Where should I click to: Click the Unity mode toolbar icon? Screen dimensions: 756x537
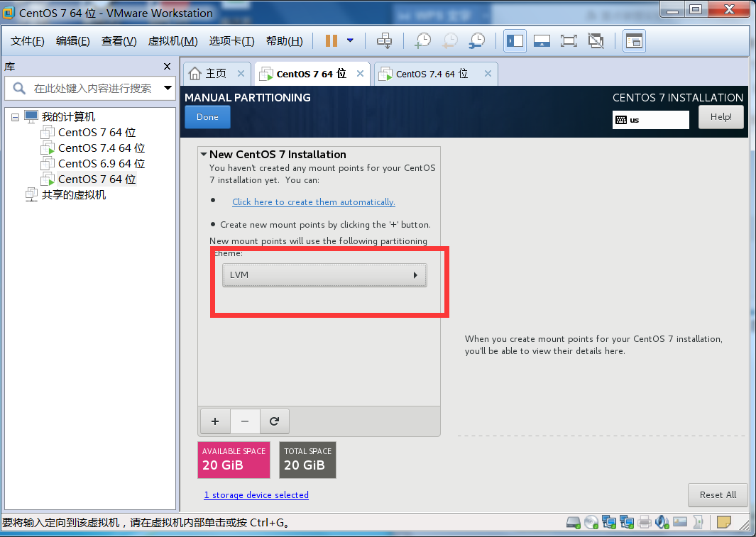(596, 41)
